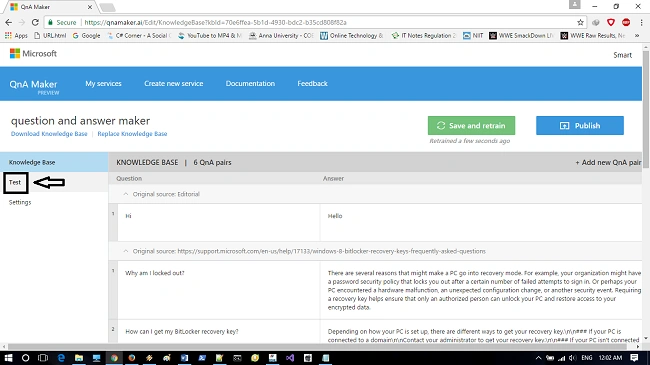Screen dimensions: 650x365
Task: Click the Save and retrain button
Action: coord(471,126)
